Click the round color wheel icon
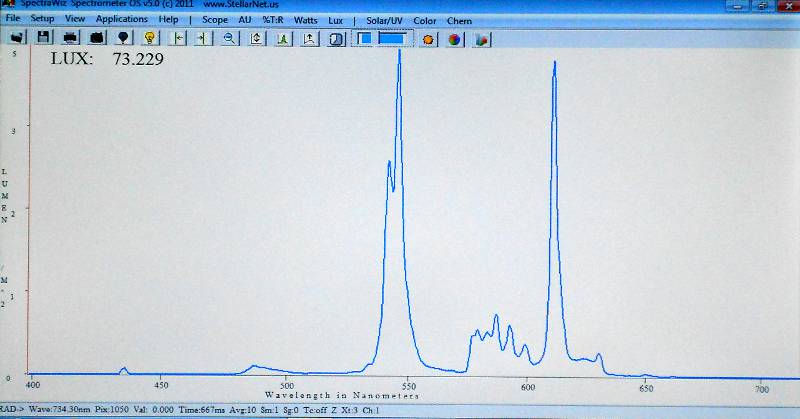Screen dimensions: 800x419 coord(454,39)
